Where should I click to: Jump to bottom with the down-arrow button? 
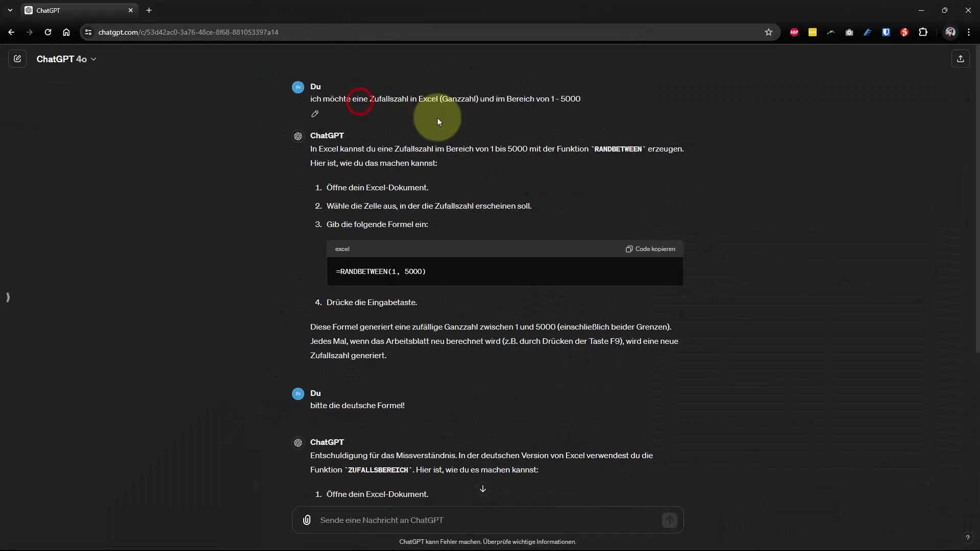tap(482, 489)
